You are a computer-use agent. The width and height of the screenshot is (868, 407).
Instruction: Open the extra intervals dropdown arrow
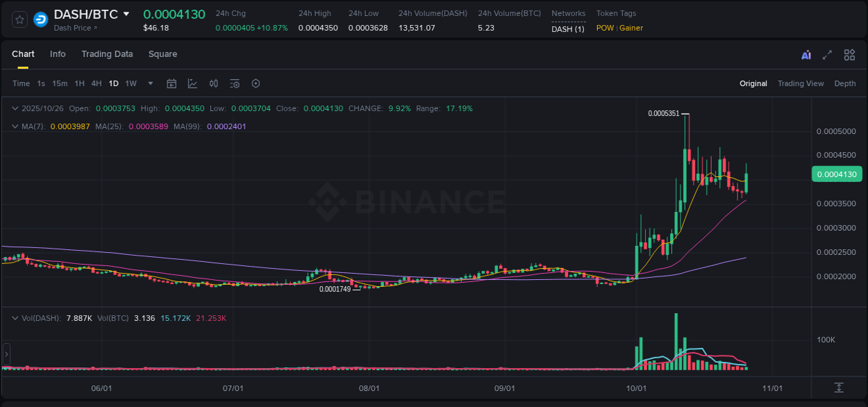(149, 83)
